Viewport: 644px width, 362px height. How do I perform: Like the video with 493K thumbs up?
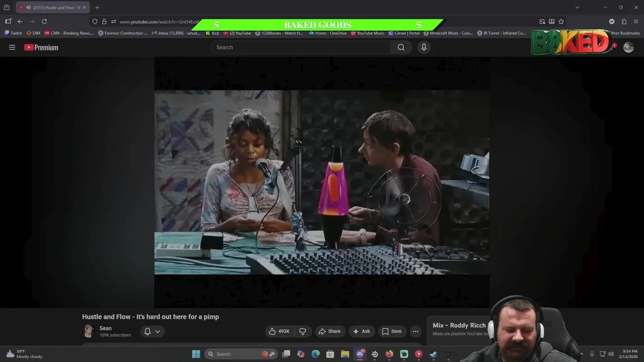[x=279, y=331]
